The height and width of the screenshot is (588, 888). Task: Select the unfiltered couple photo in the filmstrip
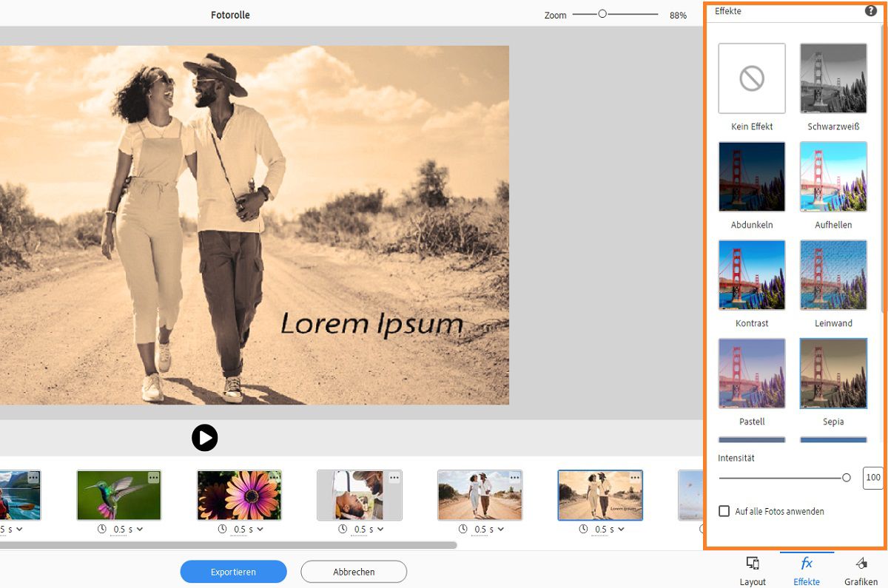pos(480,495)
